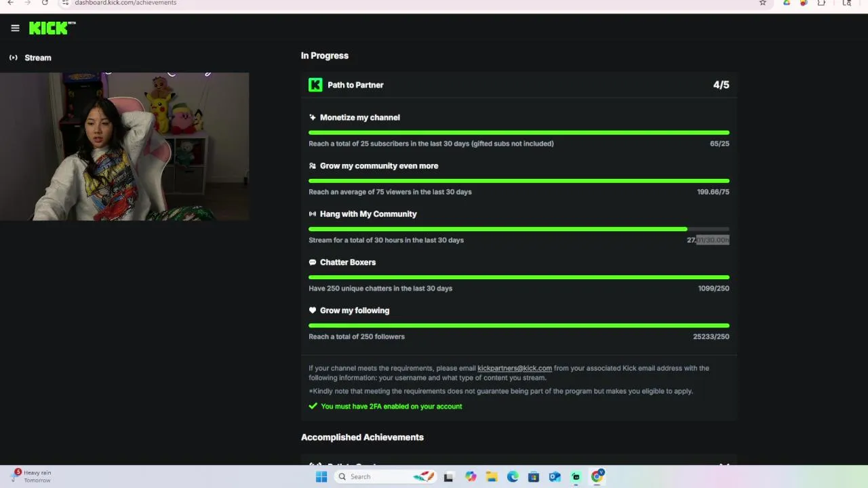The width and height of the screenshot is (868, 488).
Task: Click the 'Kindly note' eligibility disclaimer text
Action: [500, 391]
